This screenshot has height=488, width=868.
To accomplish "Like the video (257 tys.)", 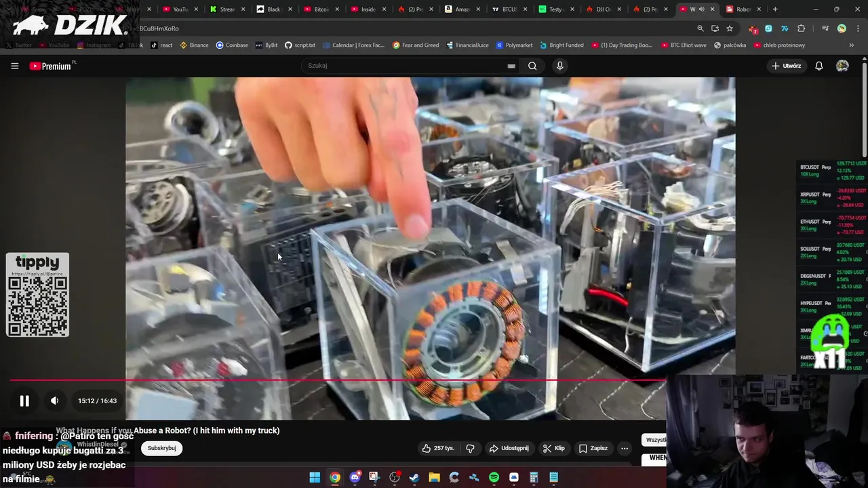I will coord(438,448).
